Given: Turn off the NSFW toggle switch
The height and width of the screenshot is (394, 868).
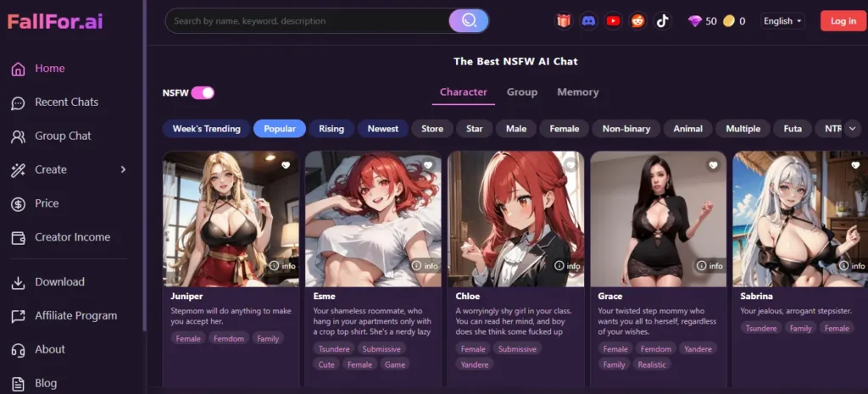Looking at the screenshot, I should point(203,93).
